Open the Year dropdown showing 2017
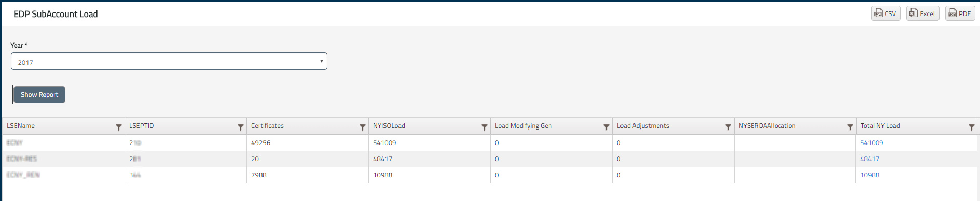This screenshot has height=201, width=980. tap(169, 61)
